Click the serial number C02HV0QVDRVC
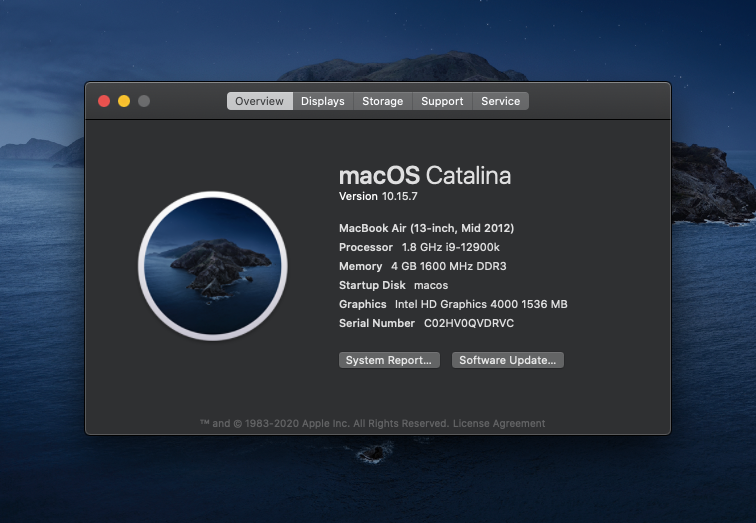Viewport: 756px width, 523px height. [468, 323]
